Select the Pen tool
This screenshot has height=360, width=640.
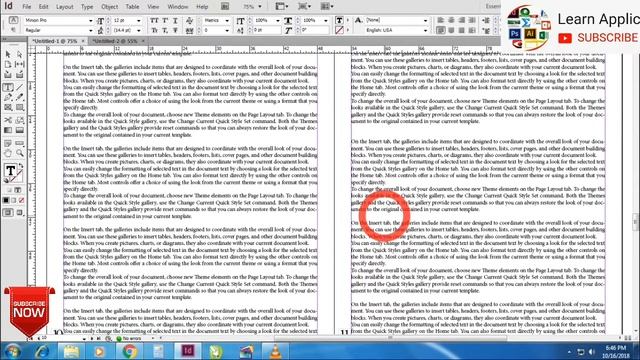(8, 97)
